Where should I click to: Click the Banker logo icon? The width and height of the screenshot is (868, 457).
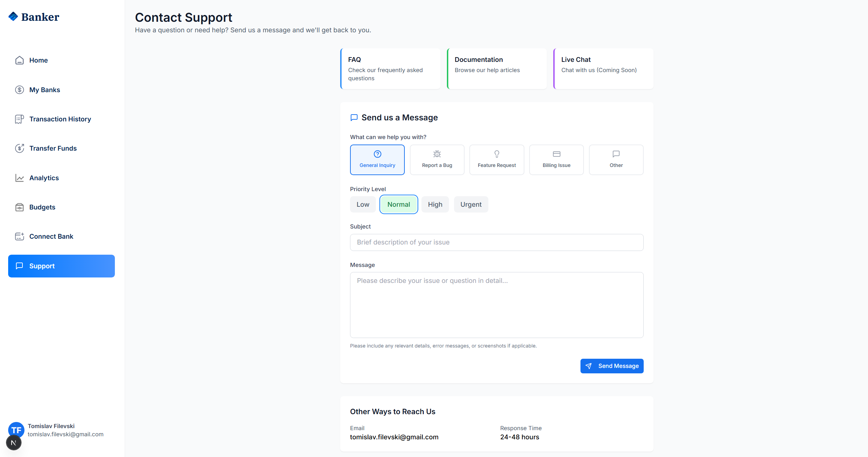13,16
